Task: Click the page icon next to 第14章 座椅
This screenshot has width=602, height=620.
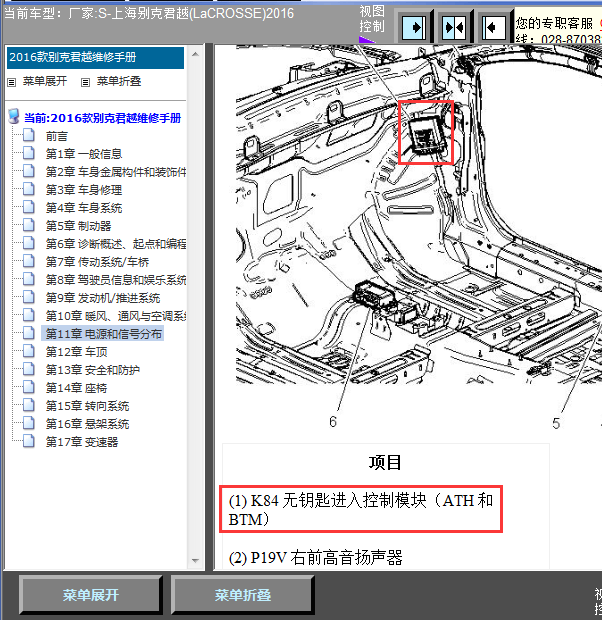Action: click(x=28, y=387)
